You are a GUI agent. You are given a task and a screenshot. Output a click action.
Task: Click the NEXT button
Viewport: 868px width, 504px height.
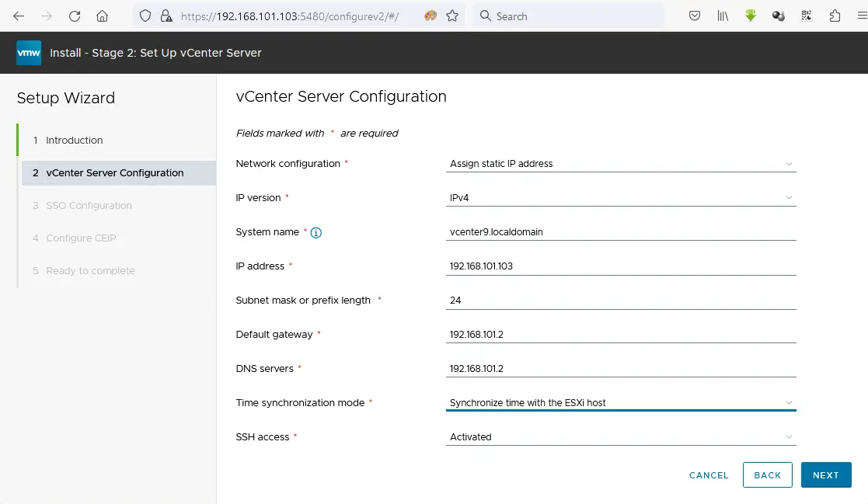click(x=826, y=474)
